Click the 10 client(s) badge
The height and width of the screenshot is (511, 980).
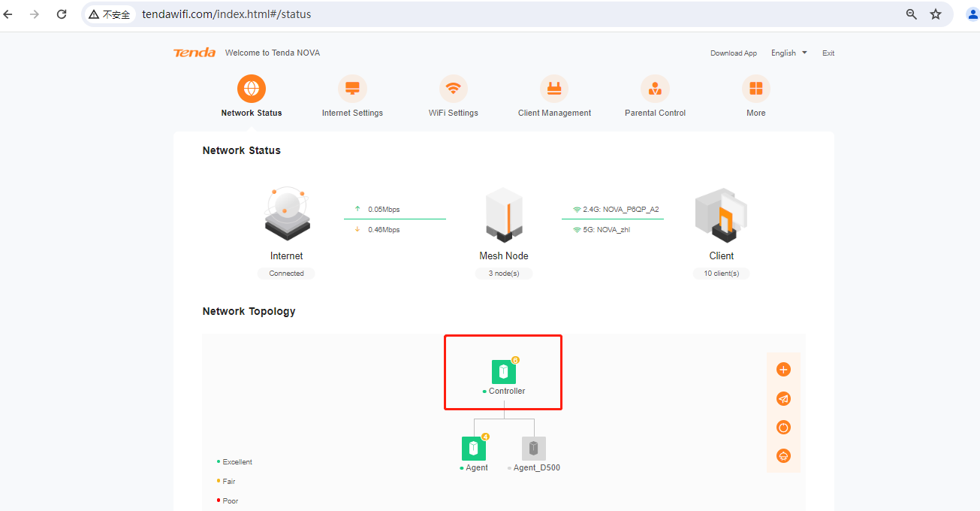(x=721, y=274)
